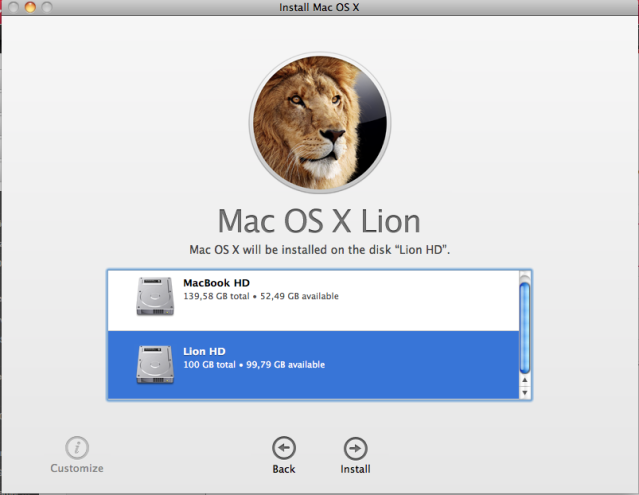Click "139,58 GB total • 52,49 GB available" text
The width and height of the screenshot is (639, 495).
[261, 296]
